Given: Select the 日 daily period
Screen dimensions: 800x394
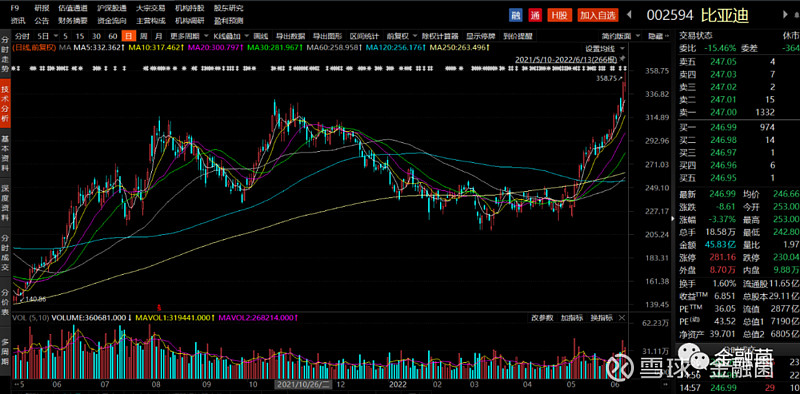Looking at the screenshot, I should 129,36.
